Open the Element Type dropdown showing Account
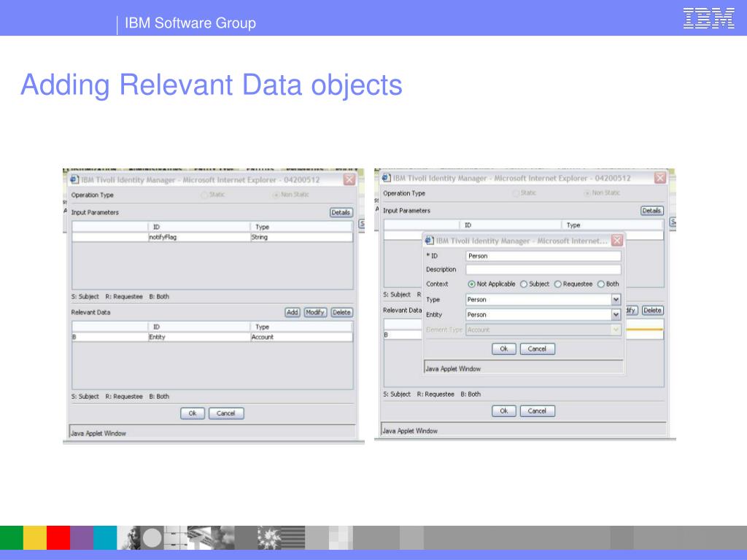The width and height of the screenshot is (747, 560). [x=616, y=330]
